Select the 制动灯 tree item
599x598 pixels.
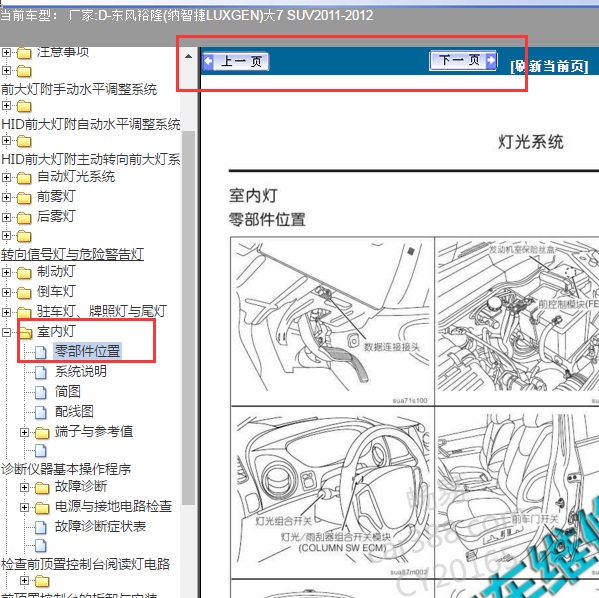56,272
